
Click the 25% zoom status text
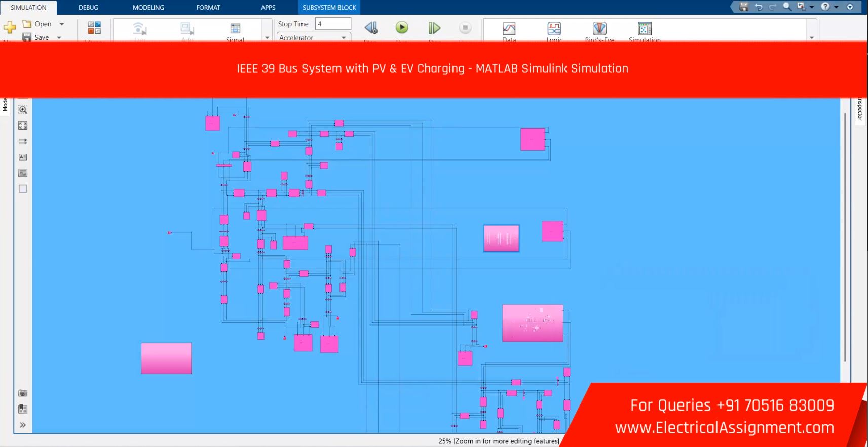pyautogui.click(x=499, y=441)
